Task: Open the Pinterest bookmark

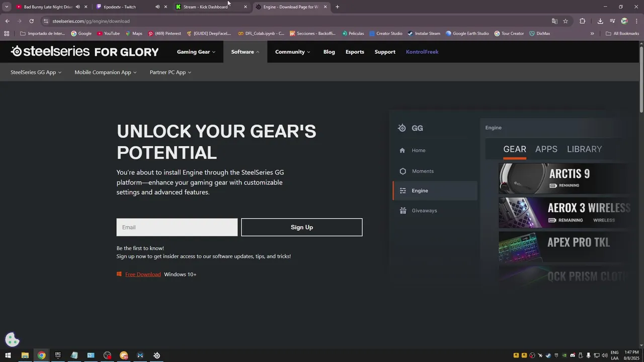Action: coord(164,34)
